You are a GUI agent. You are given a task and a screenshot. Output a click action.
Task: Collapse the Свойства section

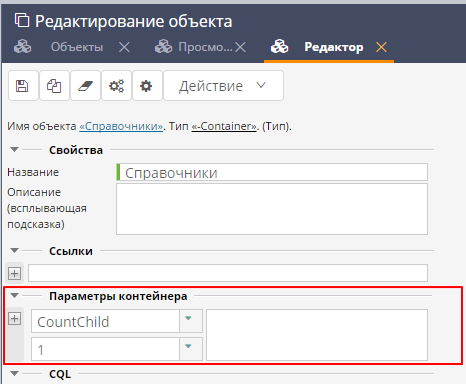pos(14,150)
